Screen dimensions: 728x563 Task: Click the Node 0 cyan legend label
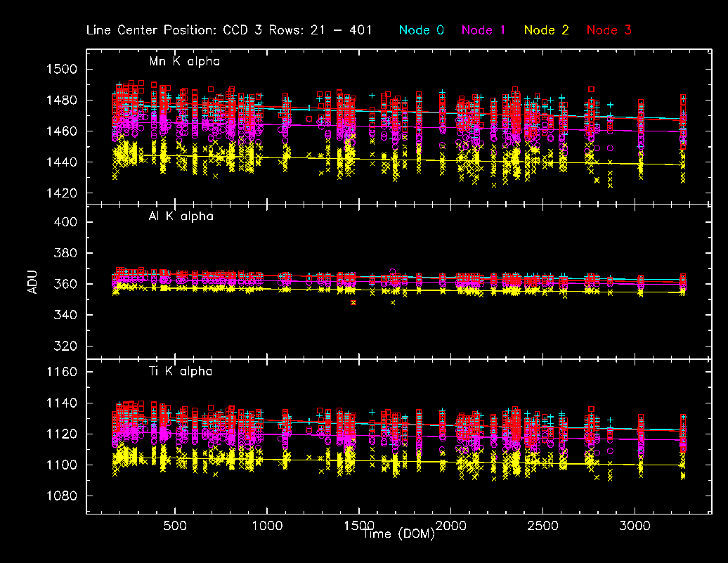[x=422, y=30]
